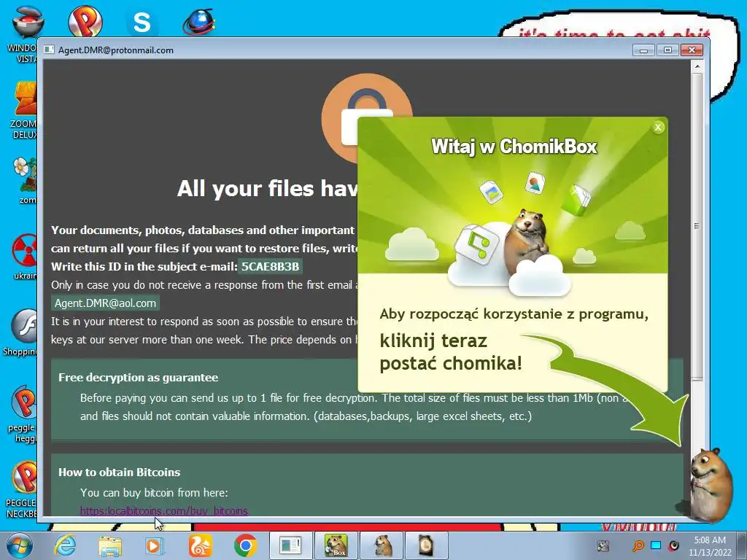Image resolution: width=747 pixels, height=560 pixels.
Task: Open the zombie flower game desktop shortcut
Action: (x=26, y=181)
